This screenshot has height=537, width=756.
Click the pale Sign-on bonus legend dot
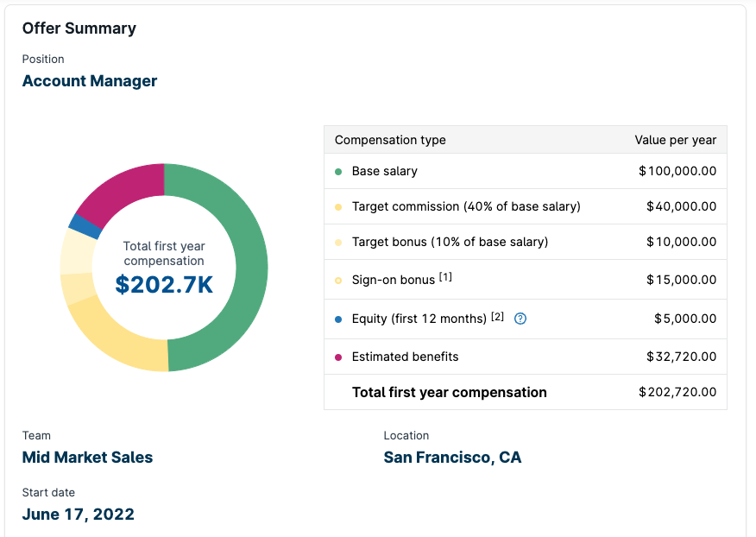[x=340, y=280]
